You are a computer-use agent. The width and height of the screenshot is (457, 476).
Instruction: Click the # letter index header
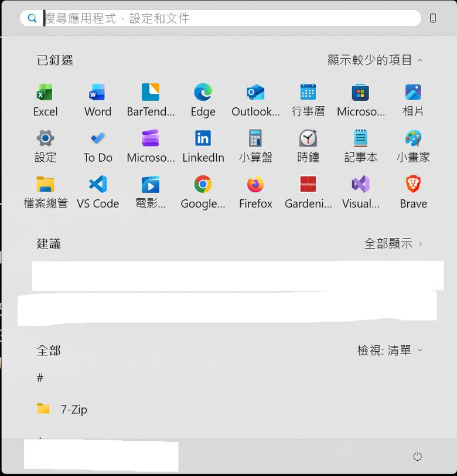[40, 378]
